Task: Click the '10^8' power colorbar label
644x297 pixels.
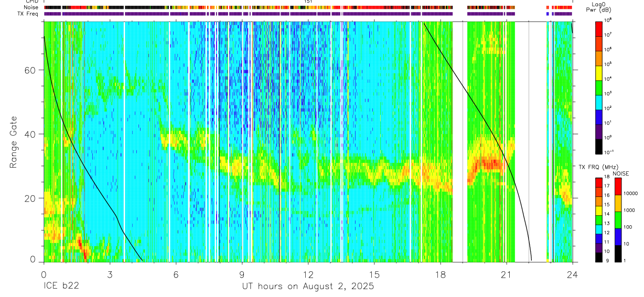Action: click(x=608, y=20)
